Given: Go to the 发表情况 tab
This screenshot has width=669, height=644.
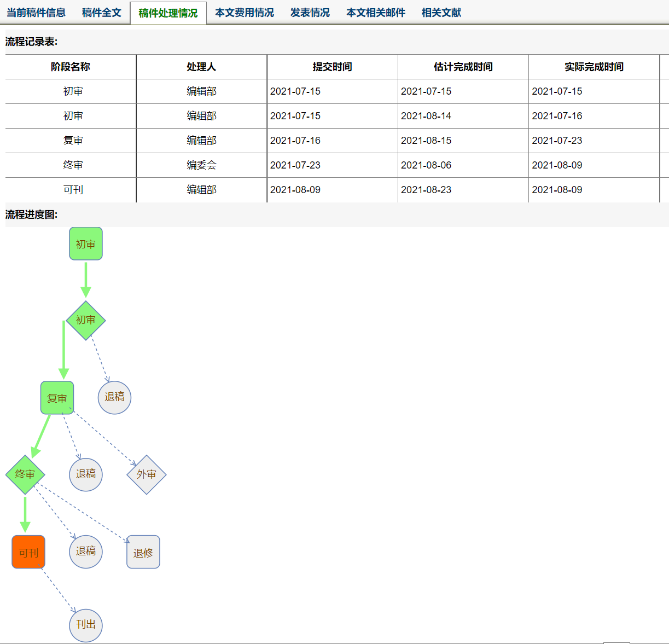Looking at the screenshot, I should click(x=310, y=13).
